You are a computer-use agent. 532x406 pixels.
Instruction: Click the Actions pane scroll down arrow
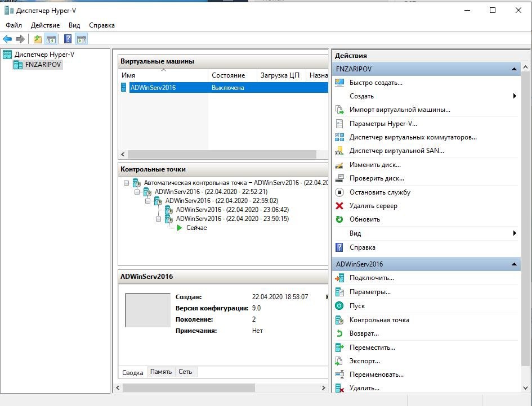point(526,388)
